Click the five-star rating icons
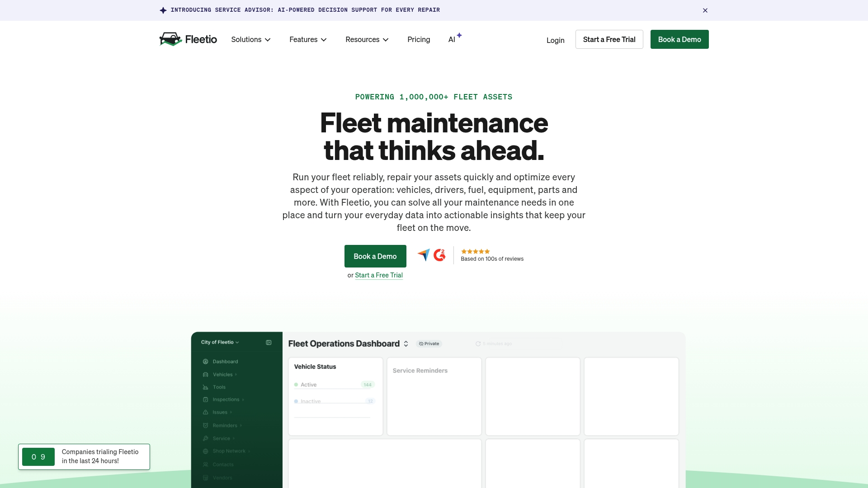The height and width of the screenshot is (488, 868). pyautogui.click(x=475, y=251)
